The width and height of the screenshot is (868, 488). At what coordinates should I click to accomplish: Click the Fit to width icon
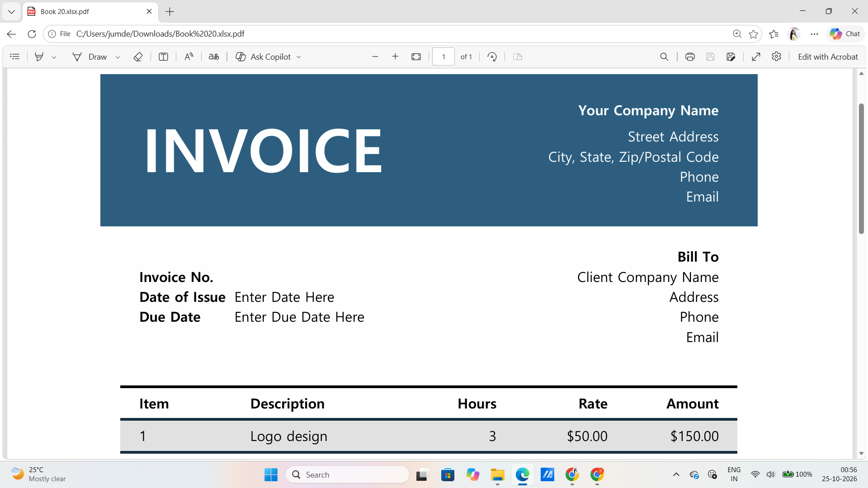point(416,57)
